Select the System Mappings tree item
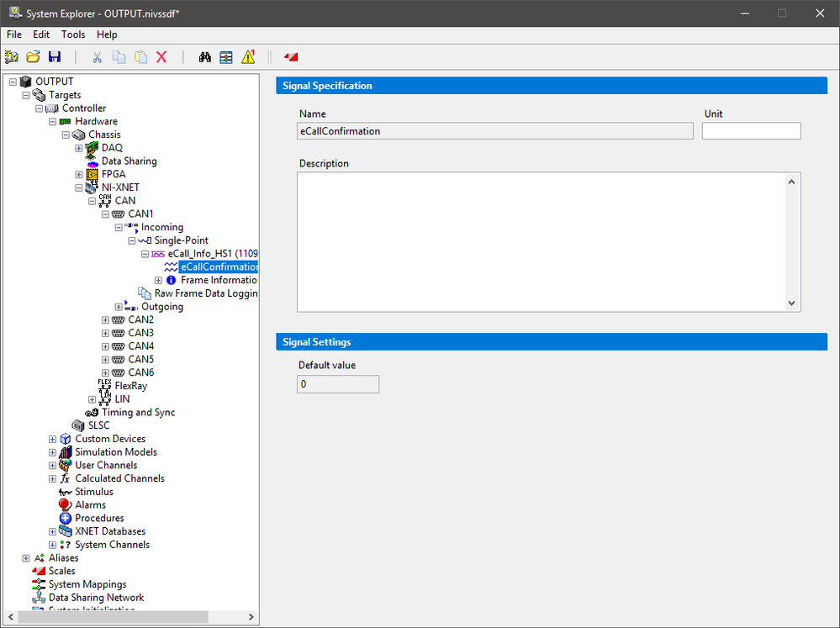 [87, 584]
